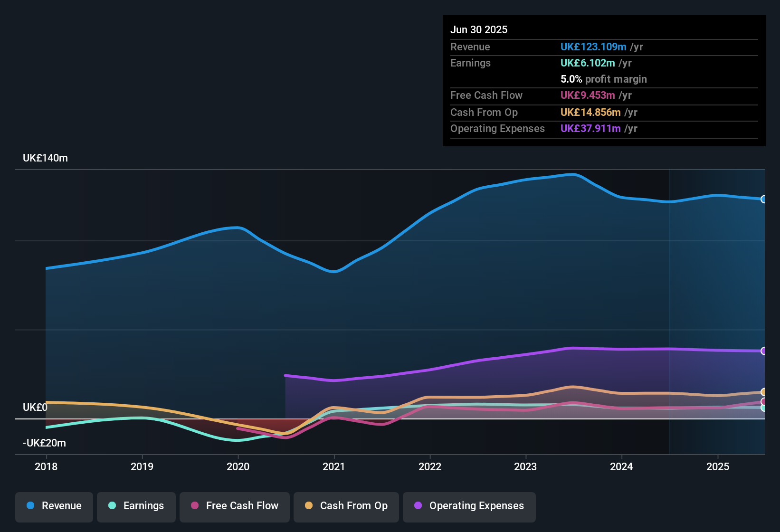Click the blue Revenue dot icon in legend
Viewport: 780px width, 532px height.
coord(30,506)
